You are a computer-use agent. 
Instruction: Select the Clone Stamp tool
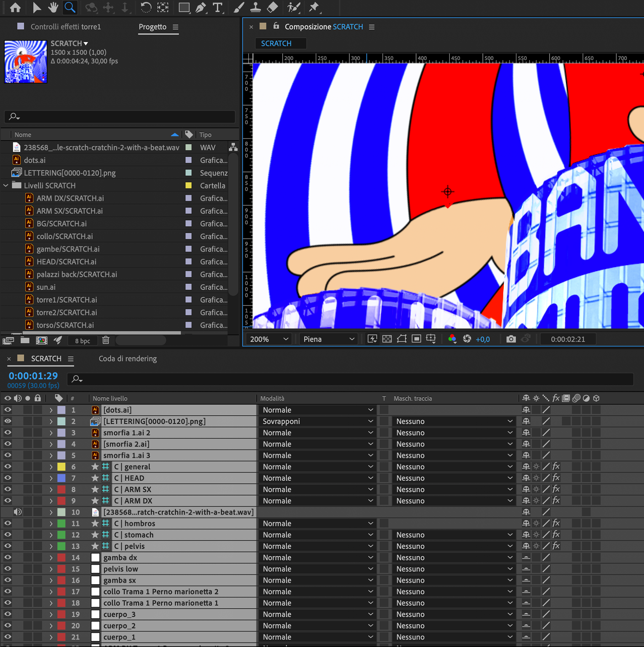tap(256, 7)
